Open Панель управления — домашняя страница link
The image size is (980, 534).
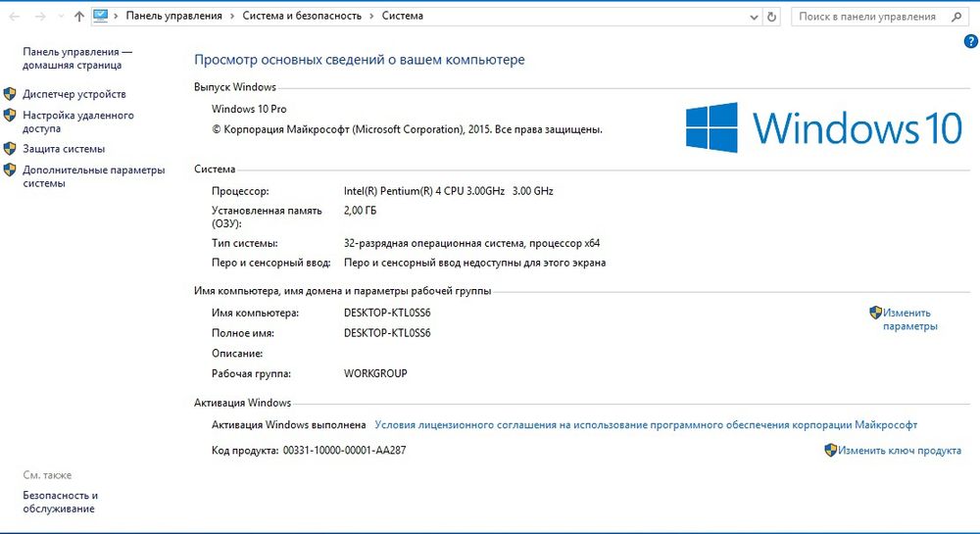point(77,59)
